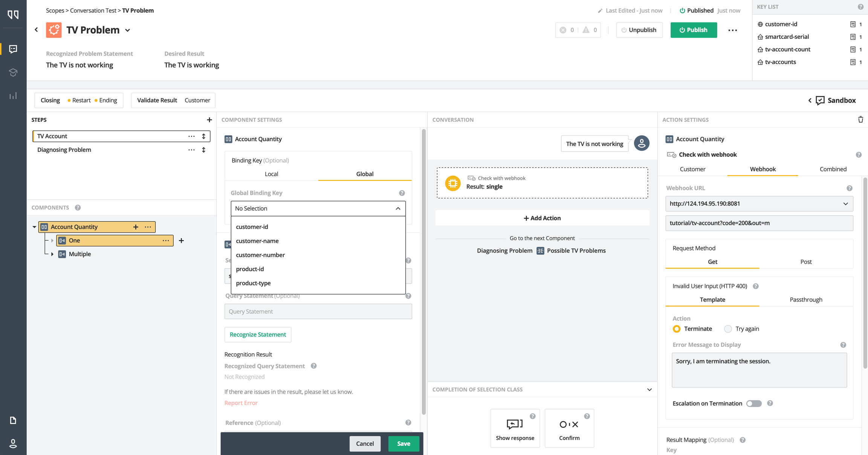Toggle Escalation on Termination switch

(x=754, y=404)
